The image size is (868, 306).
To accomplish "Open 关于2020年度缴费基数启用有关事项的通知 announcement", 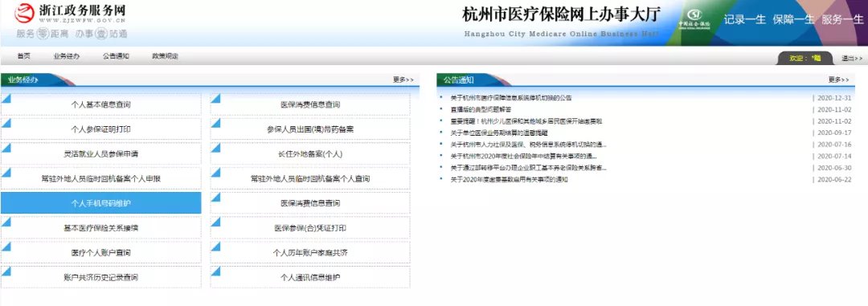I will click(509, 179).
